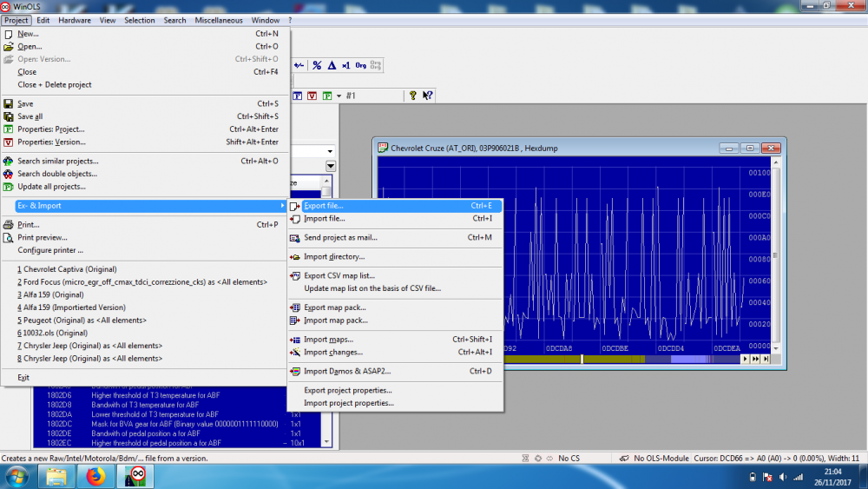868x489 pixels.
Task: Click Save all menu entry
Action: (x=144, y=116)
